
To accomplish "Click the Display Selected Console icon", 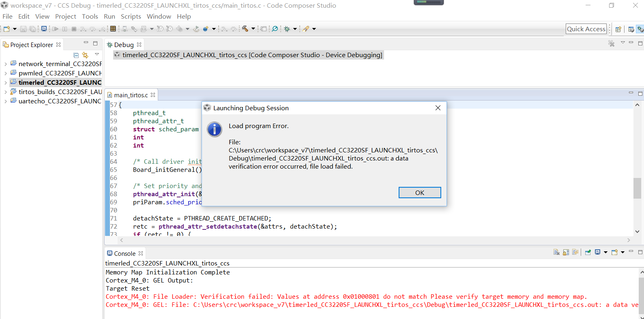I will 597,252.
